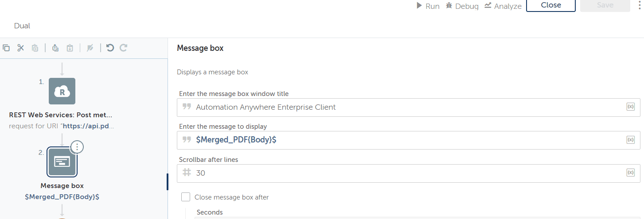Enable the Close message box after checkbox
Screen dimensions: 644x219
186,197
